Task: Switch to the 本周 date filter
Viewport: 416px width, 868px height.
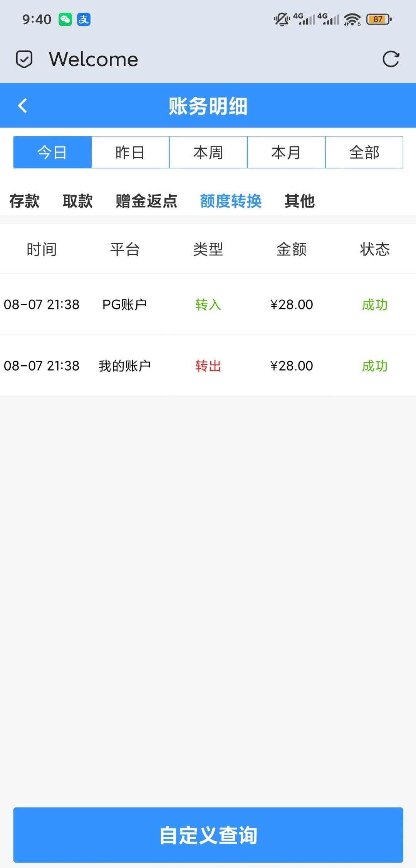Action: pyautogui.click(x=208, y=152)
